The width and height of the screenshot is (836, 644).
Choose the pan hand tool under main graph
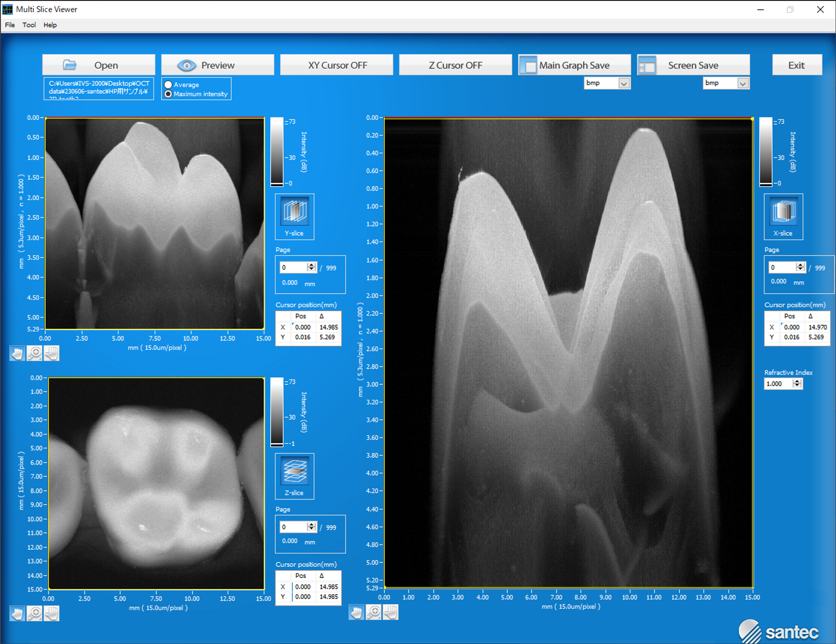[x=391, y=613]
